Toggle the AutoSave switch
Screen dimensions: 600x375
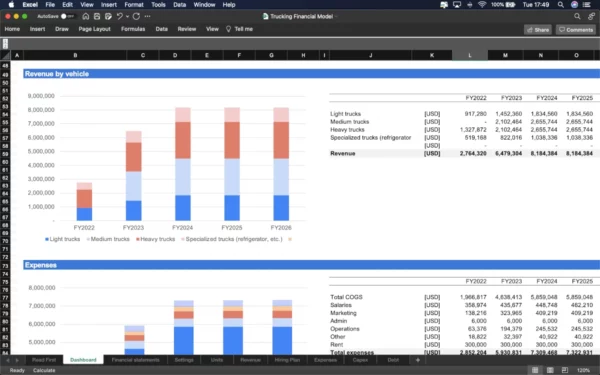tap(67, 16)
